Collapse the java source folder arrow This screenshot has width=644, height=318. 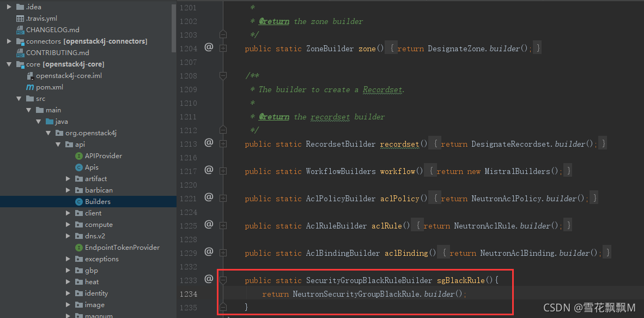(x=39, y=122)
